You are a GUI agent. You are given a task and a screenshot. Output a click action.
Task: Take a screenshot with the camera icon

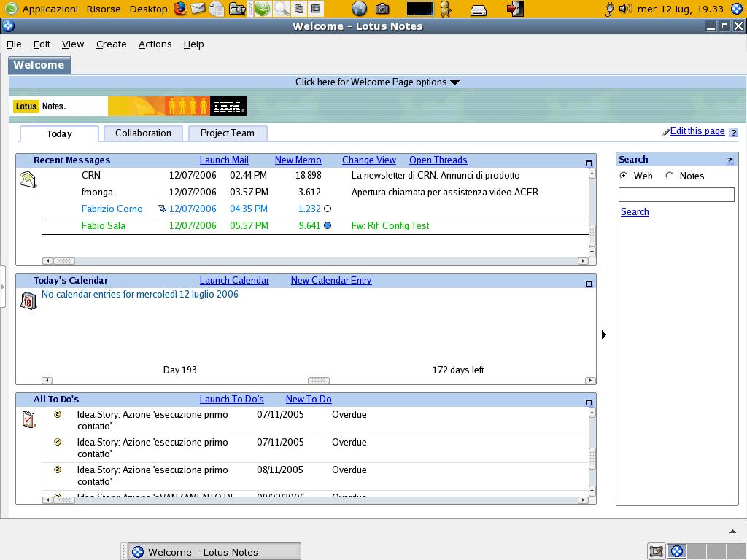coord(382,9)
